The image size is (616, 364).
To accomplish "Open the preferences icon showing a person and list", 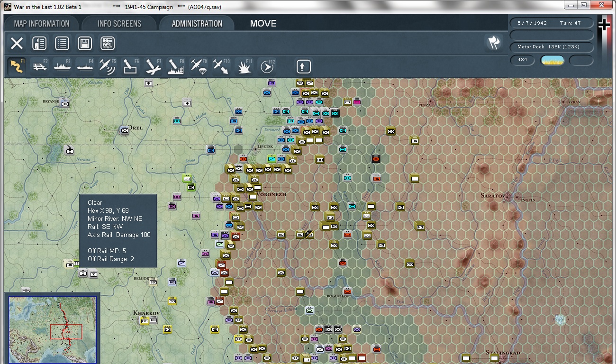I will (39, 44).
